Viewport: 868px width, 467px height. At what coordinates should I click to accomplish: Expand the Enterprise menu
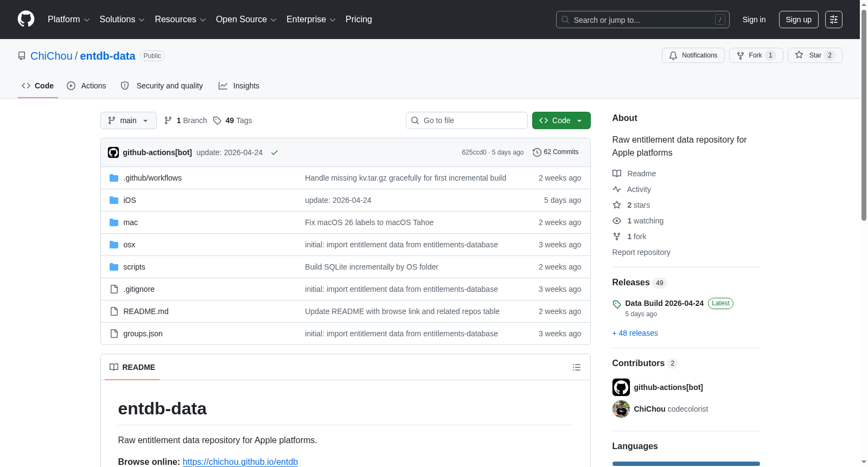point(311,20)
